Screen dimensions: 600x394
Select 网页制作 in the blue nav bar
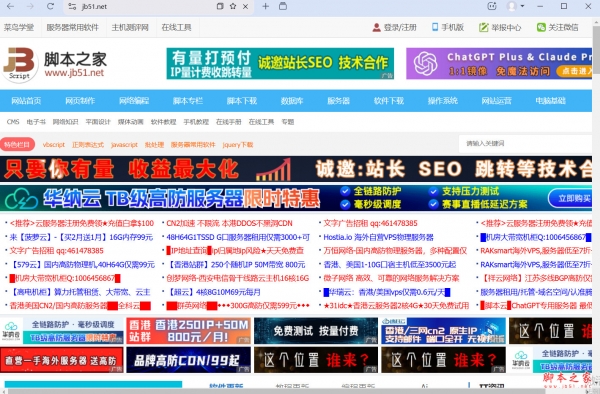(x=80, y=101)
